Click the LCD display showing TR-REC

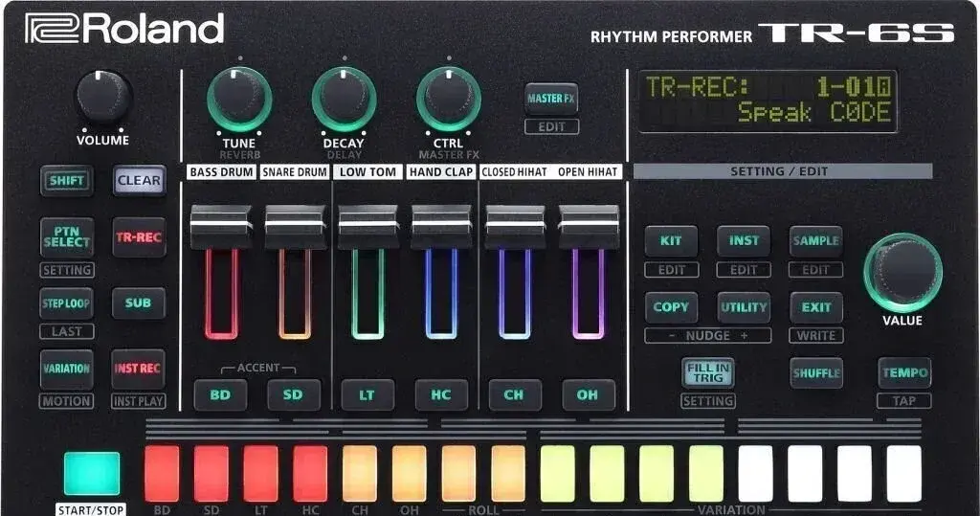(x=768, y=101)
